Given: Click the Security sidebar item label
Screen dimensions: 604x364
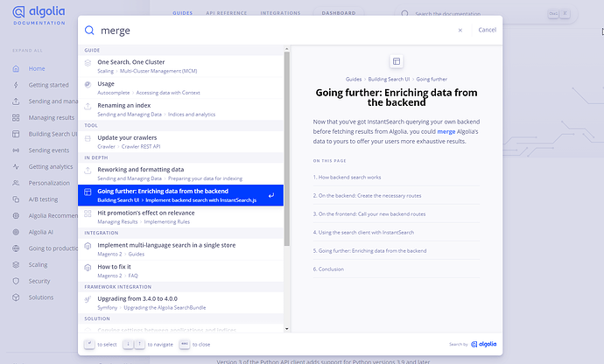Looking at the screenshot, I should (x=39, y=281).
